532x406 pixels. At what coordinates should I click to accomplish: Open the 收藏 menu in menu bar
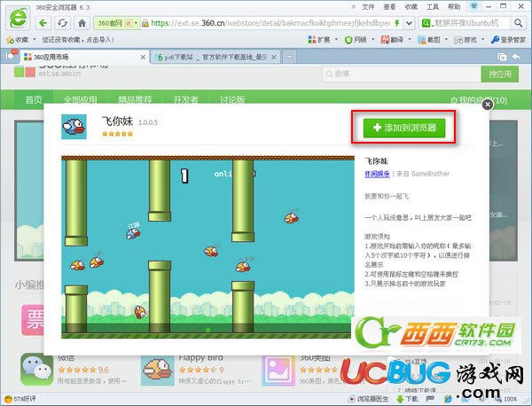click(411, 6)
